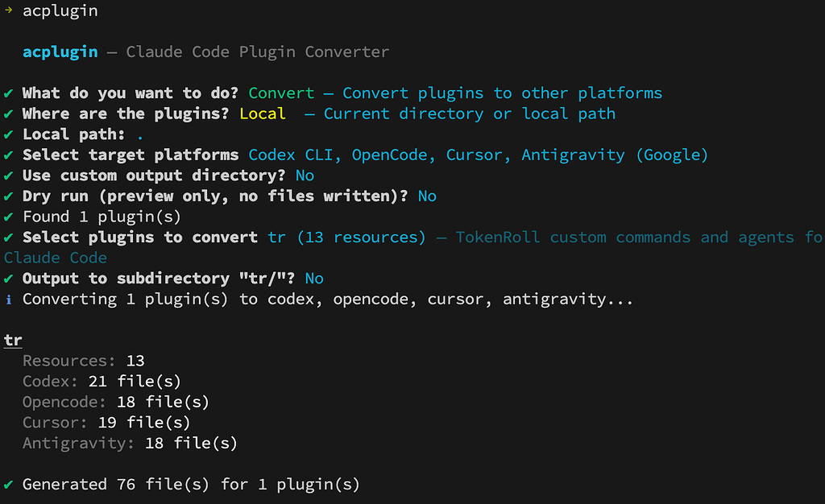Click the 'Cursor:' label in results

click(55, 422)
